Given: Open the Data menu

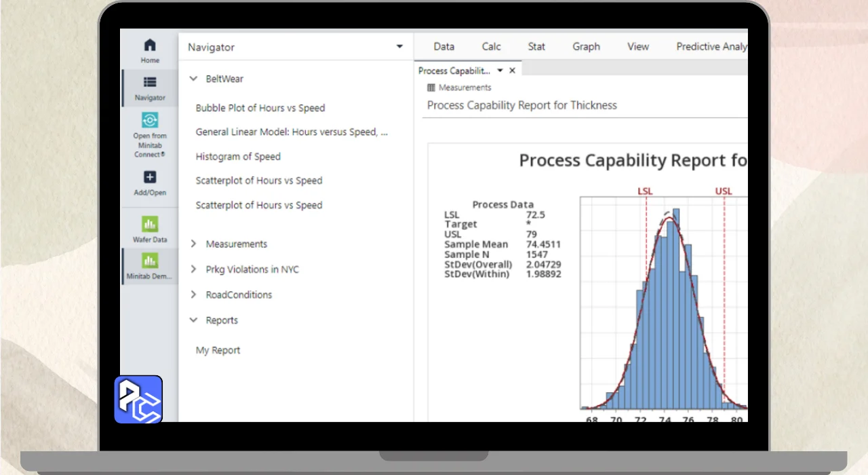Looking at the screenshot, I should coord(444,47).
